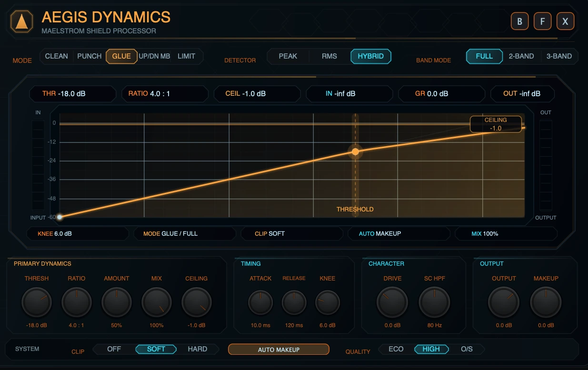Select PUNCH mode
Screen dimensions: 588x370
89,56
